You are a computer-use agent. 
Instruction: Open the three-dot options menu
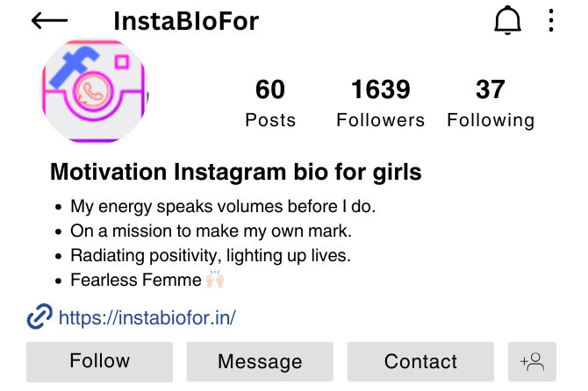tap(550, 20)
